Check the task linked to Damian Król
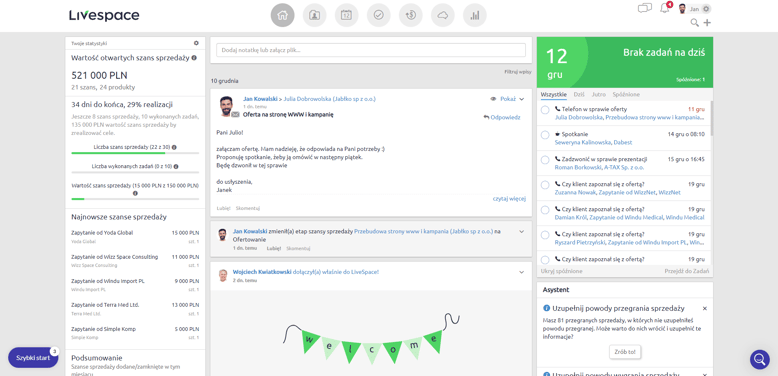Viewport: 778px width, 376px height. point(545,210)
